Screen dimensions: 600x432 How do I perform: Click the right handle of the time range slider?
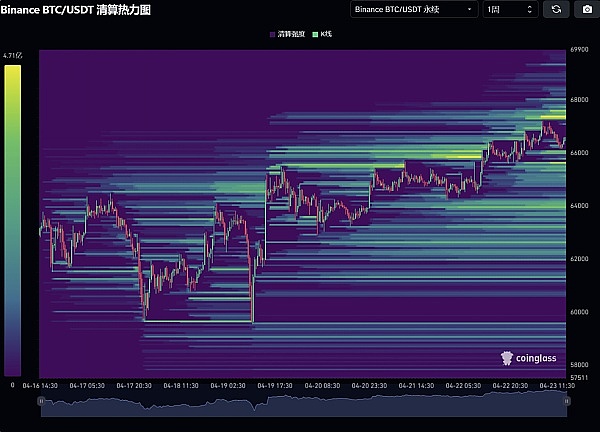point(565,401)
